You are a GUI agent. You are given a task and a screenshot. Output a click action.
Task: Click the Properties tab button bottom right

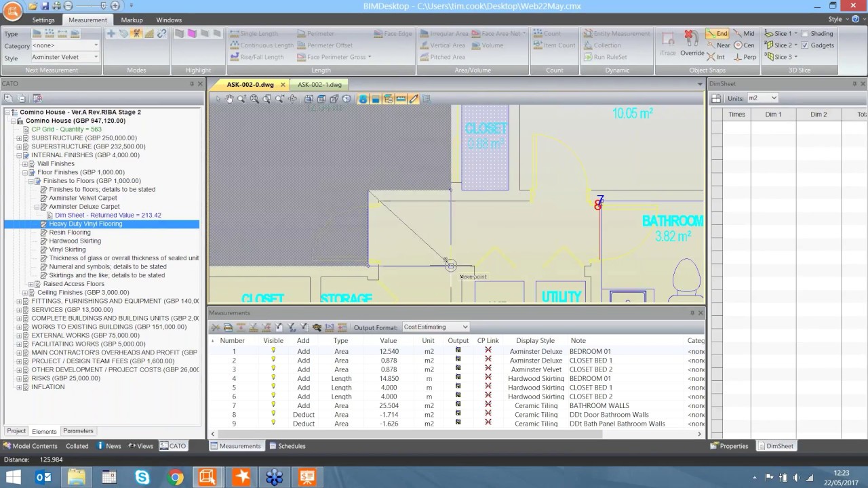[x=729, y=446]
